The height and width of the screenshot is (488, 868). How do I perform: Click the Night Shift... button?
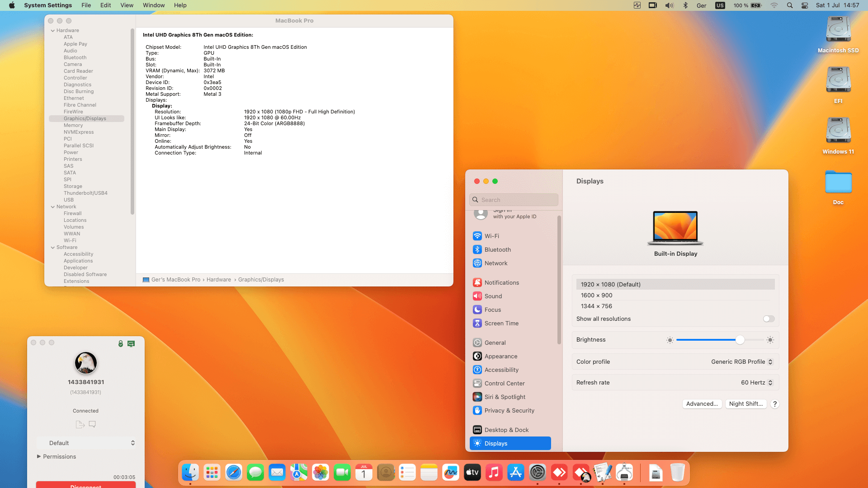point(745,404)
